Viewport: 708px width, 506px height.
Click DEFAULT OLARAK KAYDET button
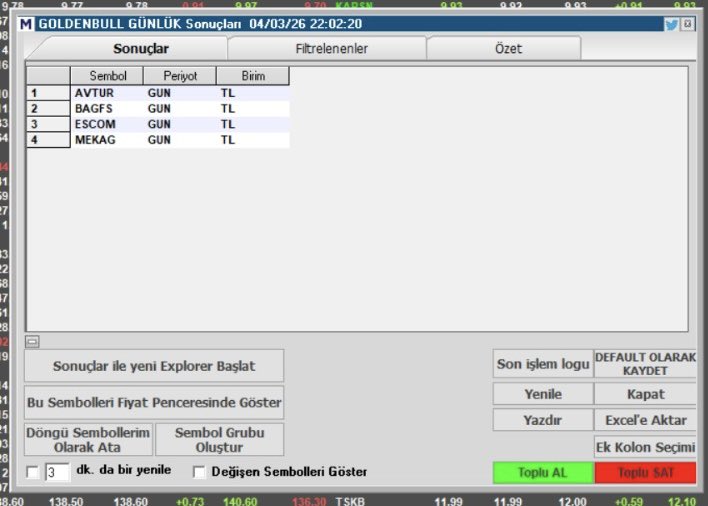click(645, 364)
